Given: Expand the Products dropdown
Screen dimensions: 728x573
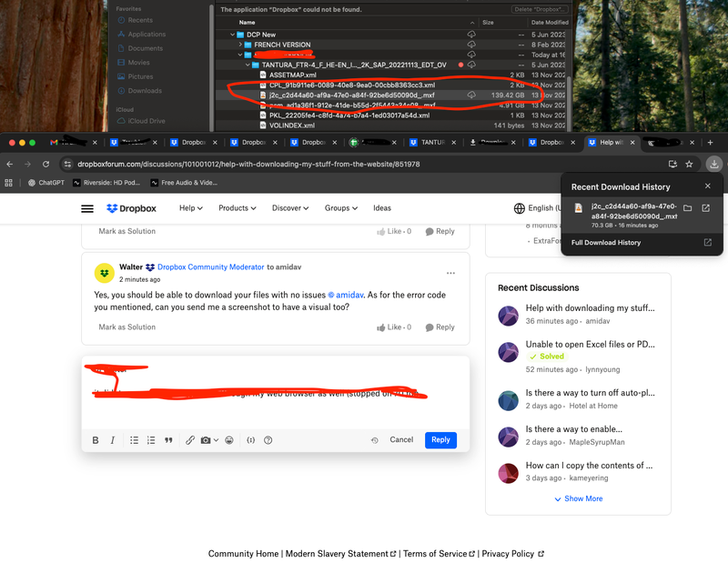Looking at the screenshot, I should 237,208.
